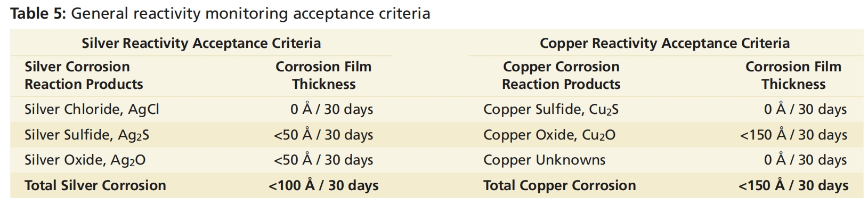This screenshot has width=868, height=204.
Task: Select the Silver Sulfide, Ag2S cell
Action: pyautogui.click(x=87, y=135)
